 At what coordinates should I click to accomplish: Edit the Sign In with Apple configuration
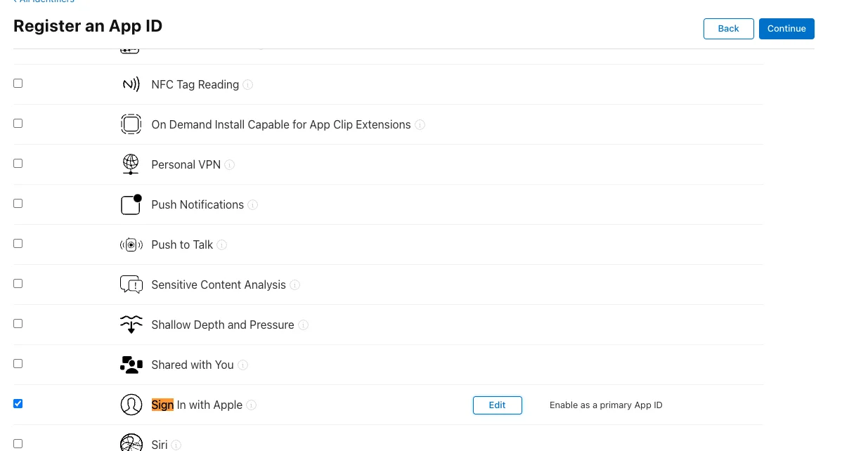click(497, 405)
